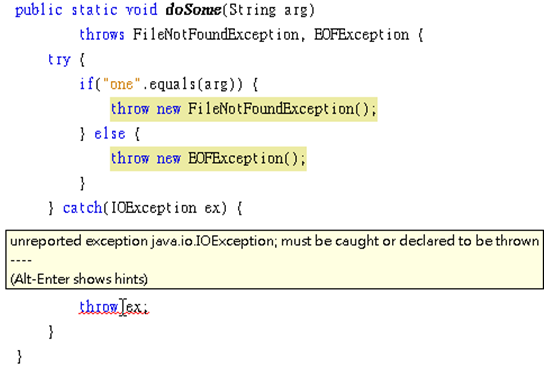Click the 'static' keyword
The image size is (552, 367).
coord(95,10)
